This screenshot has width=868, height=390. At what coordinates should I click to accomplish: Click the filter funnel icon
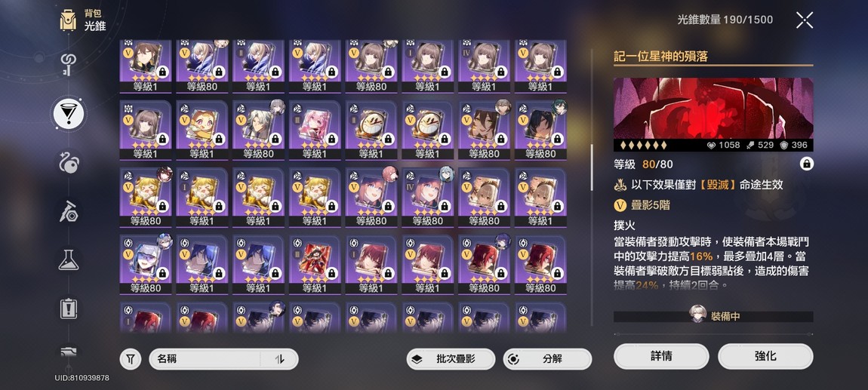coord(131,359)
